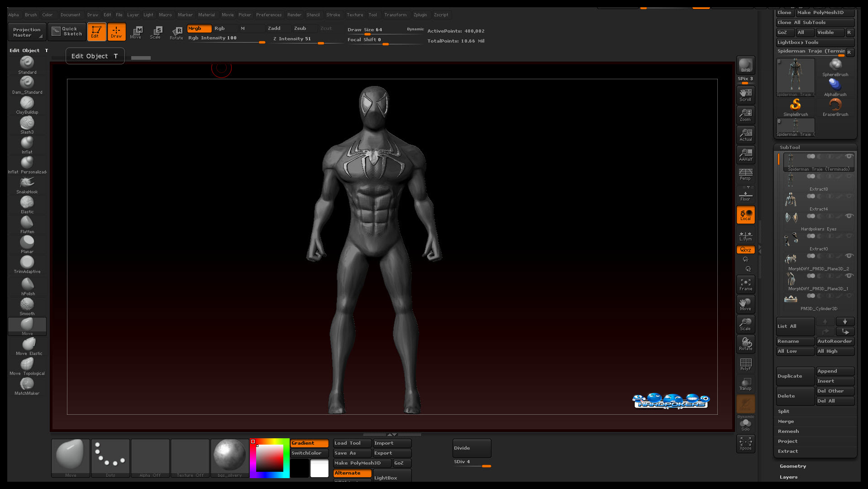Select the TrimAdaptive brush
Screen dimensions: 868x489
point(27,264)
